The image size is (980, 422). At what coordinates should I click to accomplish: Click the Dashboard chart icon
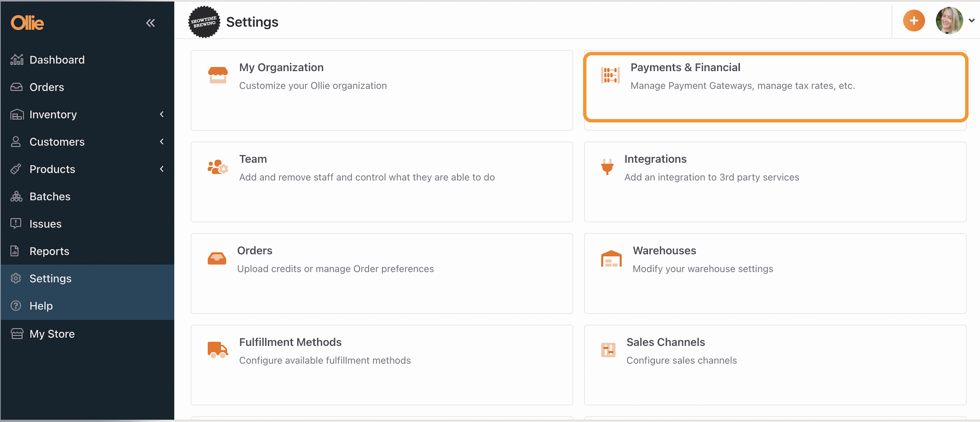[x=17, y=60]
